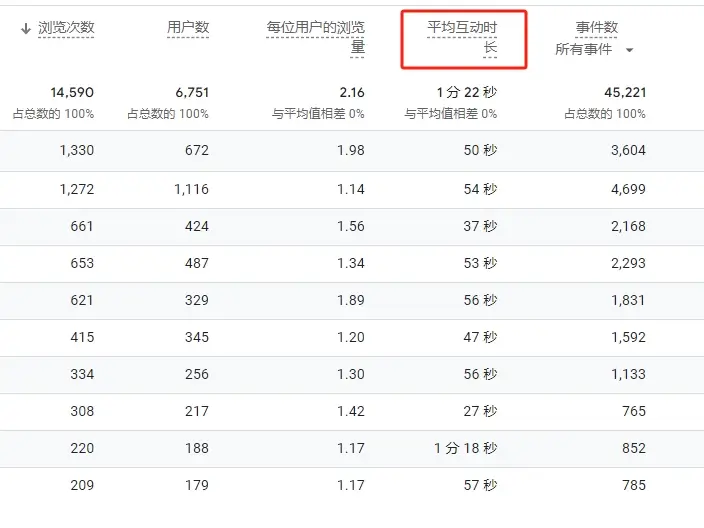Click the events cell 1,133
Image resolution: width=704 pixels, height=528 pixels.
(628, 374)
